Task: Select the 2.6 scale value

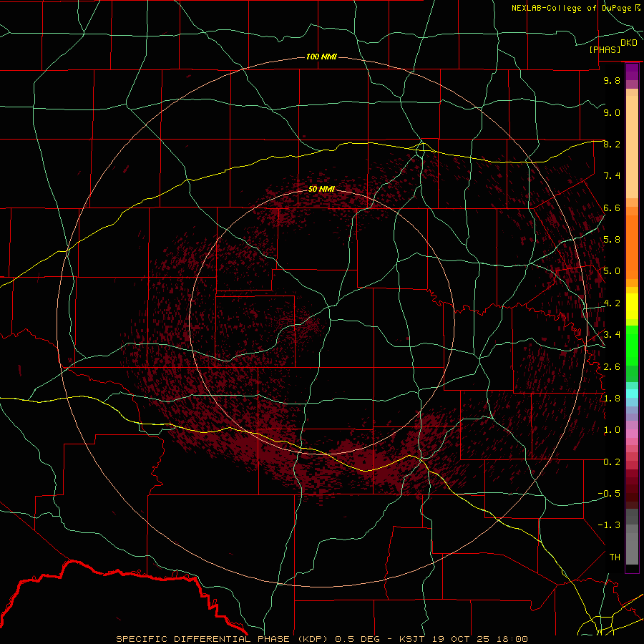Action: coord(612,367)
